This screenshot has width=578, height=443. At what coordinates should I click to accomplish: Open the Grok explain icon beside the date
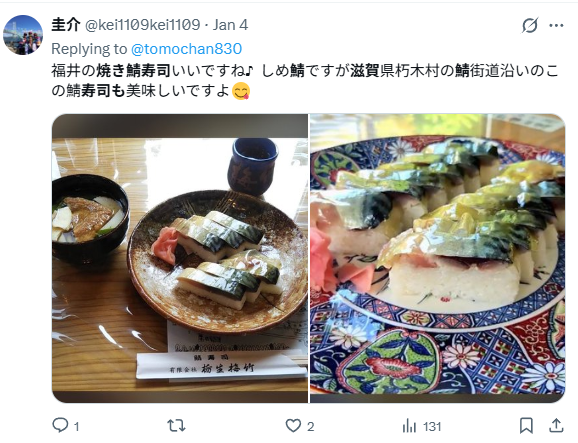point(530,25)
